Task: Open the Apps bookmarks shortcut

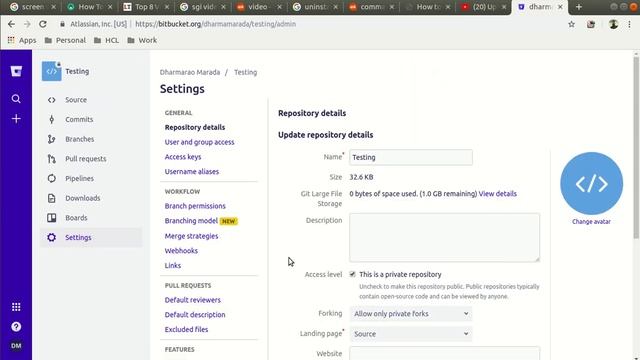Action: click(22, 40)
